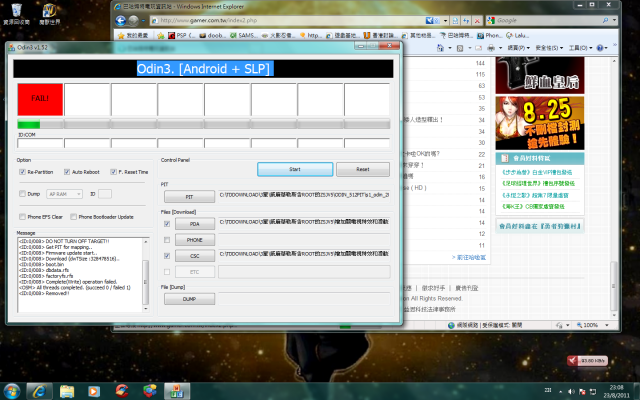The width and height of the screenshot is (640, 400).
Task: Toggle the F. Reset Time checkbox
Action: (113, 172)
